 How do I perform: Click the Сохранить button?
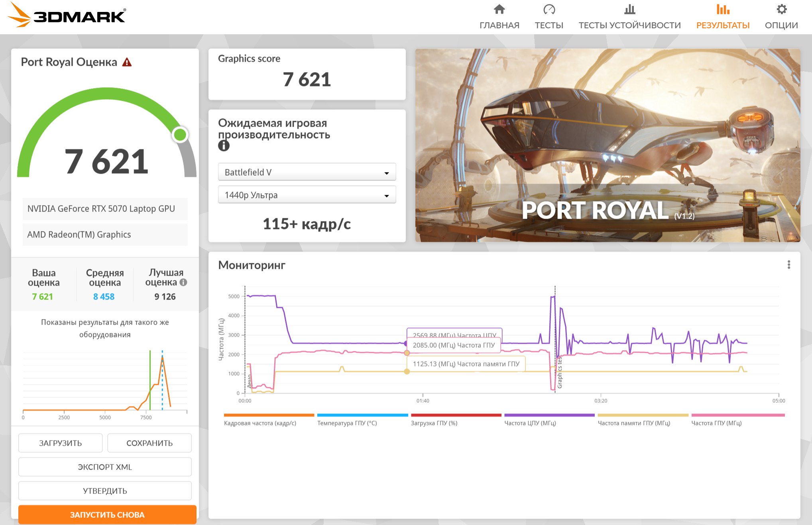[149, 443]
